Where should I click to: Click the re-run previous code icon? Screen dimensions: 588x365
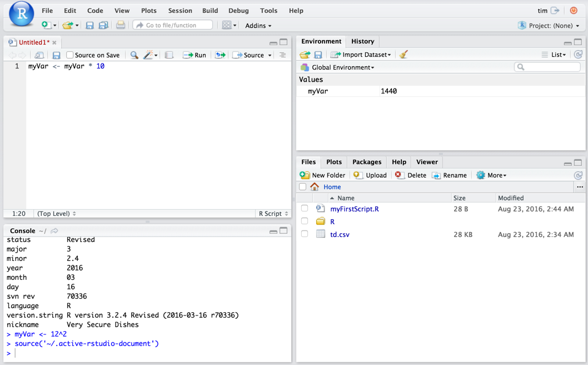(x=220, y=55)
